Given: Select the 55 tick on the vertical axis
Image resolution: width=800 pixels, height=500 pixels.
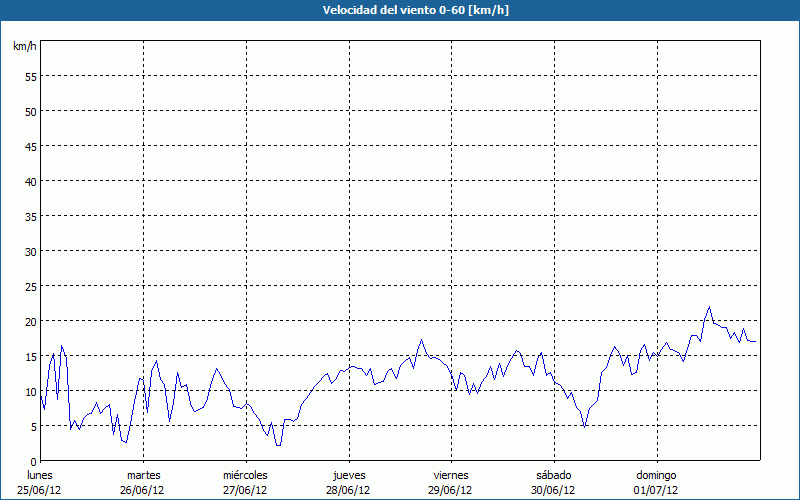Looking at the screenshot, I should coord(30,76).
